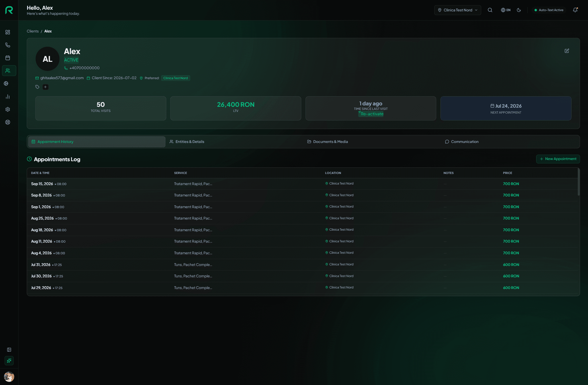Open the EN language selector
588x385 pixels.
coord(506,10)
